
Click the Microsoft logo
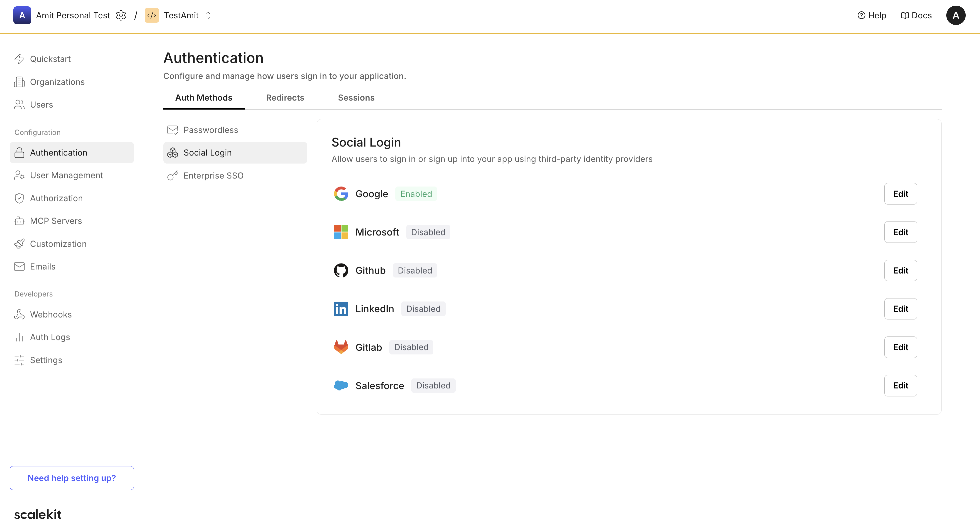coord(341,232)
